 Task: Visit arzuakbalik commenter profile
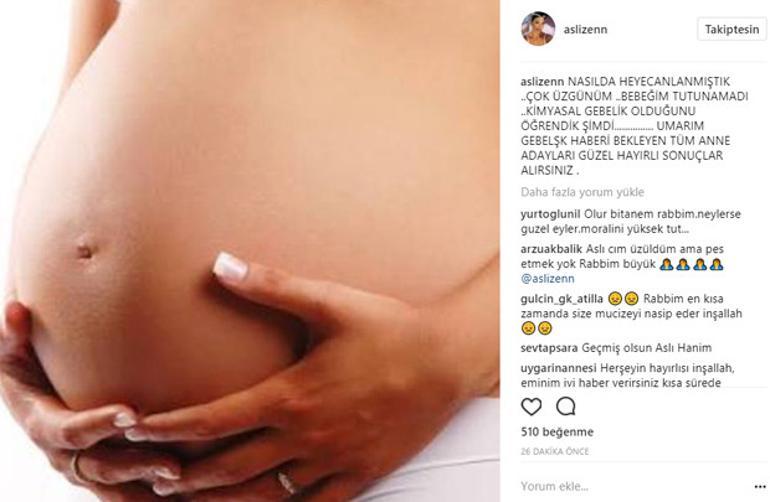click(551, 249)
